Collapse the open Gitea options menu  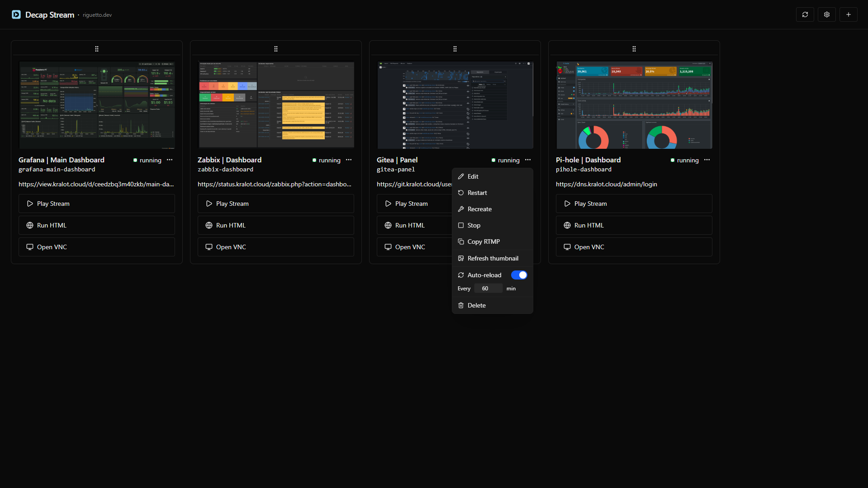click(x=527, y=160)
